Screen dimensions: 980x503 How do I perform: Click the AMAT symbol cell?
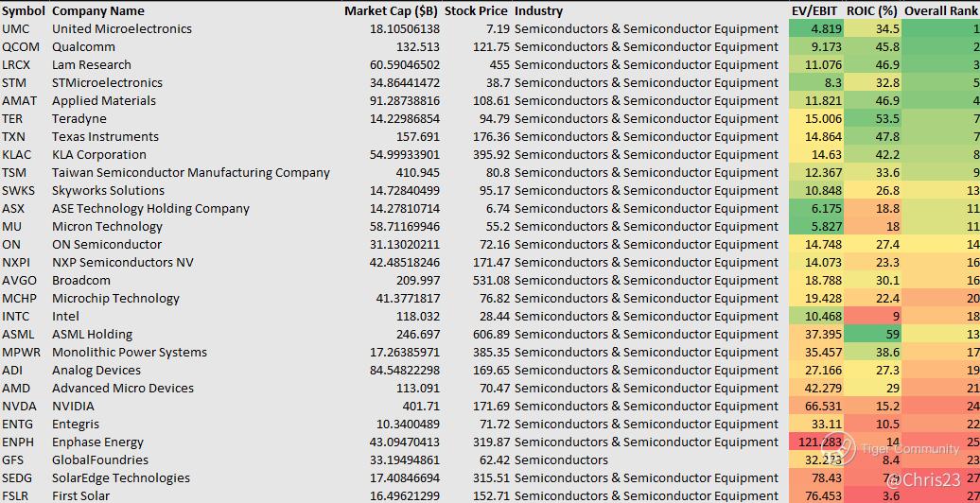coord(19,100)
